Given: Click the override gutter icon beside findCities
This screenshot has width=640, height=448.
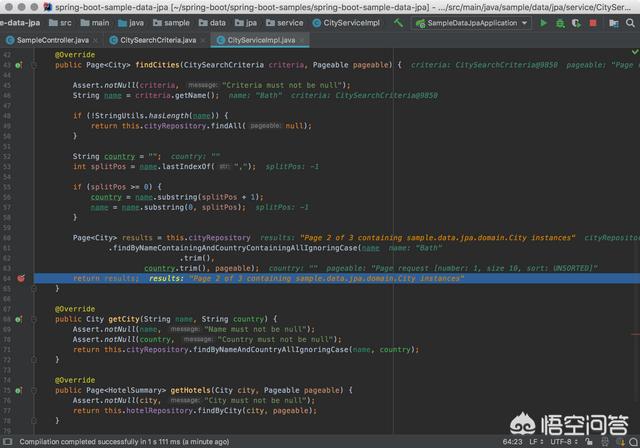Looking at the screenshot, I should pyautogui.click(x=20, y=64).
